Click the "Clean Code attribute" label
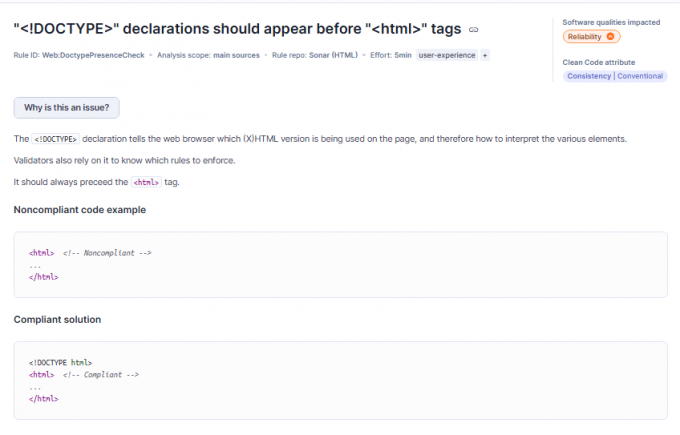The height and width of the screenshot is (435, 680). tap(599, 62)
